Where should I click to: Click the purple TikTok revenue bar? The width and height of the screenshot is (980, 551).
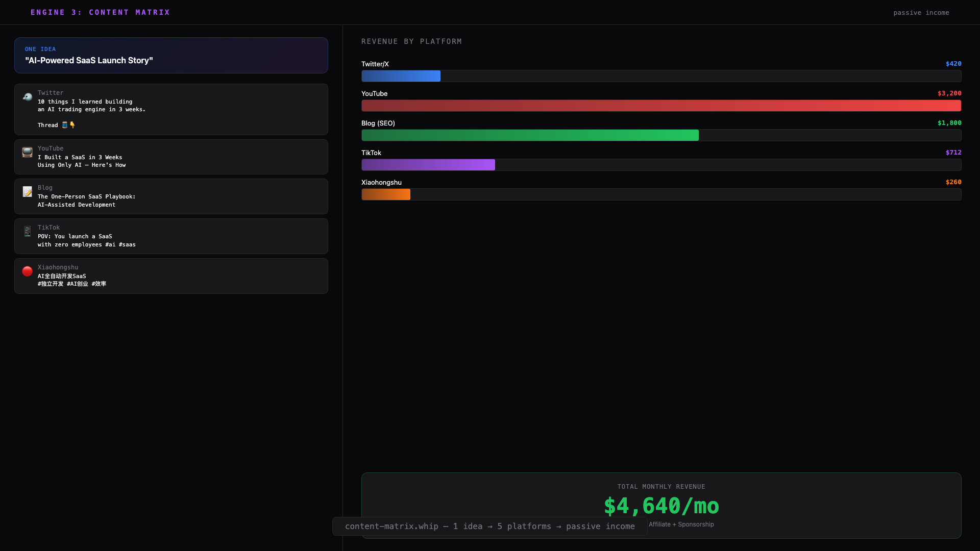click(x=428, y=165)
